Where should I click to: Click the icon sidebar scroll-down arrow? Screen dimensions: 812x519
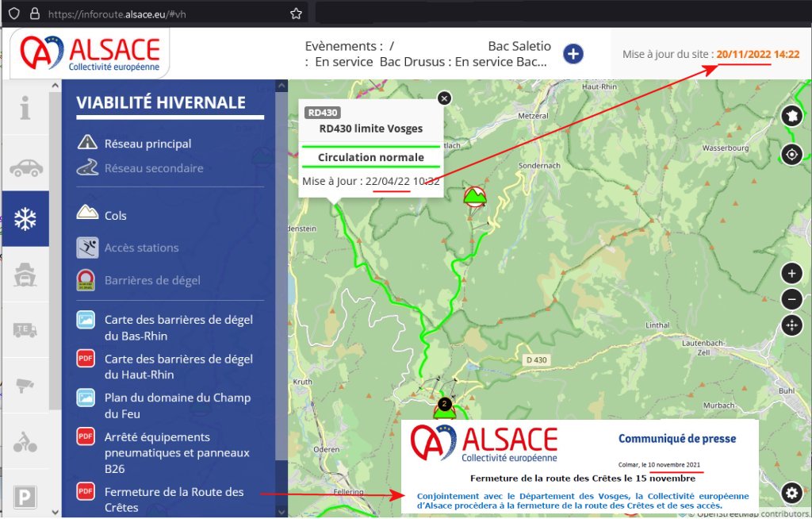(56, 513)
